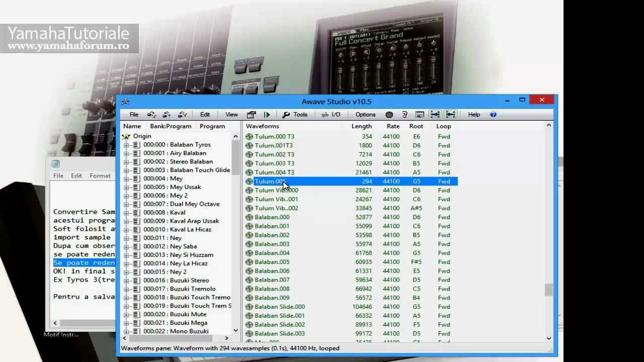Click the second icon right of File
644x362 pixels.
[x=167, y=115]
